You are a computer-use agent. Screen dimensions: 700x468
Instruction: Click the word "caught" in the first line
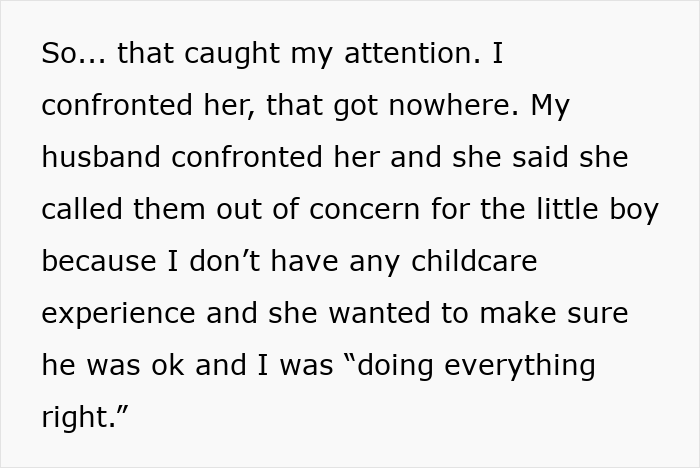click(x=232, y=54)
